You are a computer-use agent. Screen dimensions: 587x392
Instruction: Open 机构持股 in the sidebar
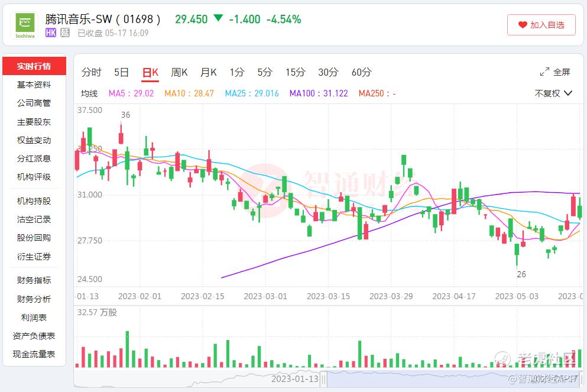[34, 201]
